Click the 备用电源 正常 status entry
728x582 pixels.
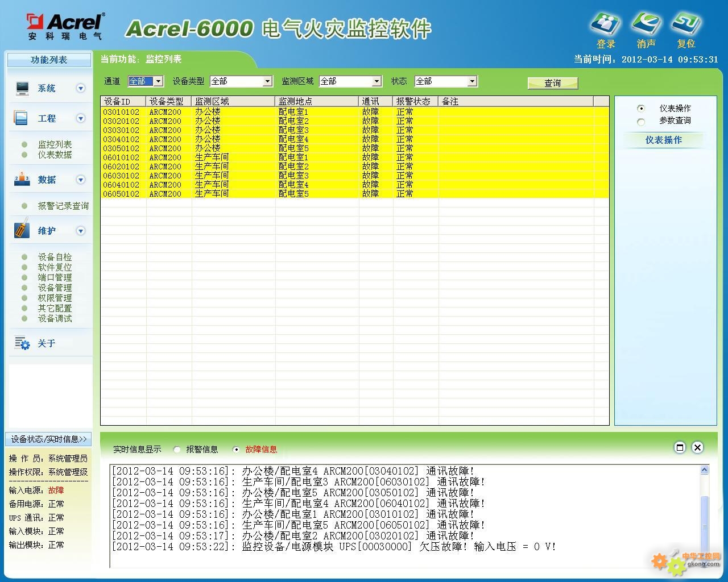click(36, 504)
